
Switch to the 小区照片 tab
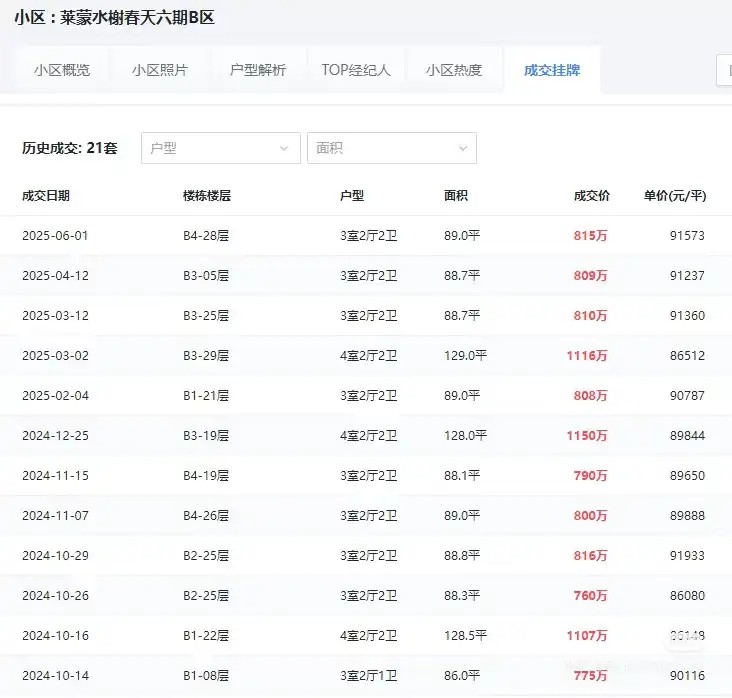pos(159,70)
